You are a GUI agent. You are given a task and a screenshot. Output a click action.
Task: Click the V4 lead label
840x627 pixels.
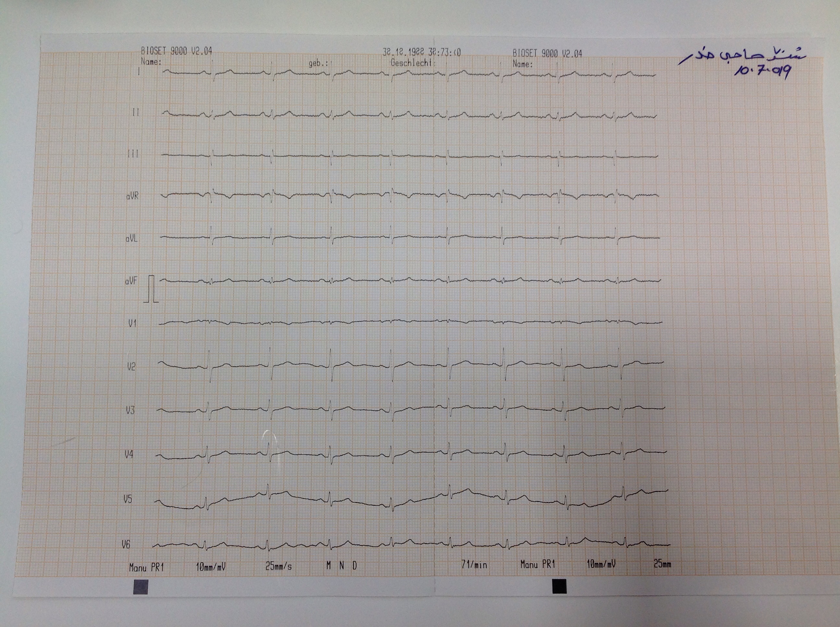coord(129,454)
